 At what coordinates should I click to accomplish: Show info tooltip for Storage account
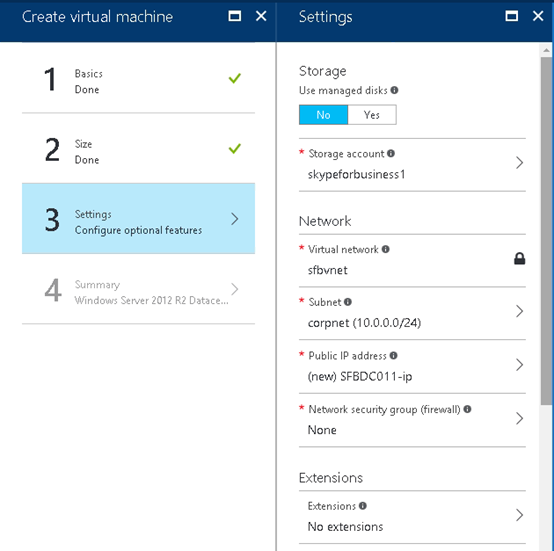(391, 153)
